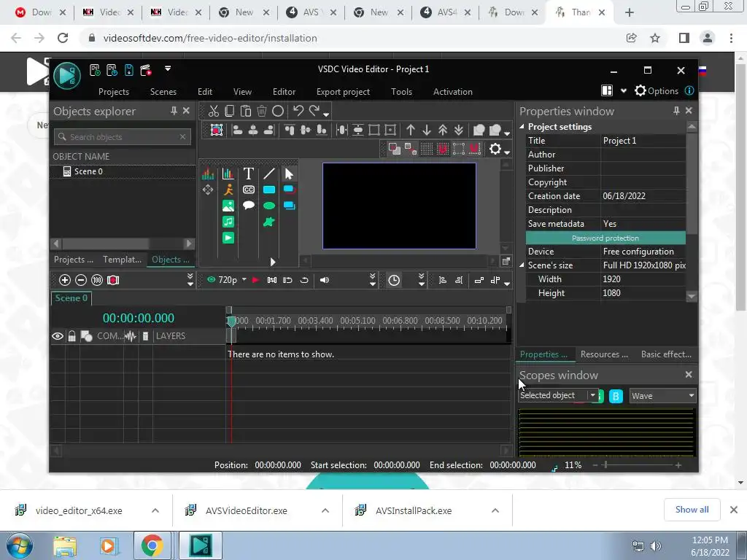Expand the gear settings dropdown in editor toolbar
Viewport: 747px width, 560px height.
(507, 153)
